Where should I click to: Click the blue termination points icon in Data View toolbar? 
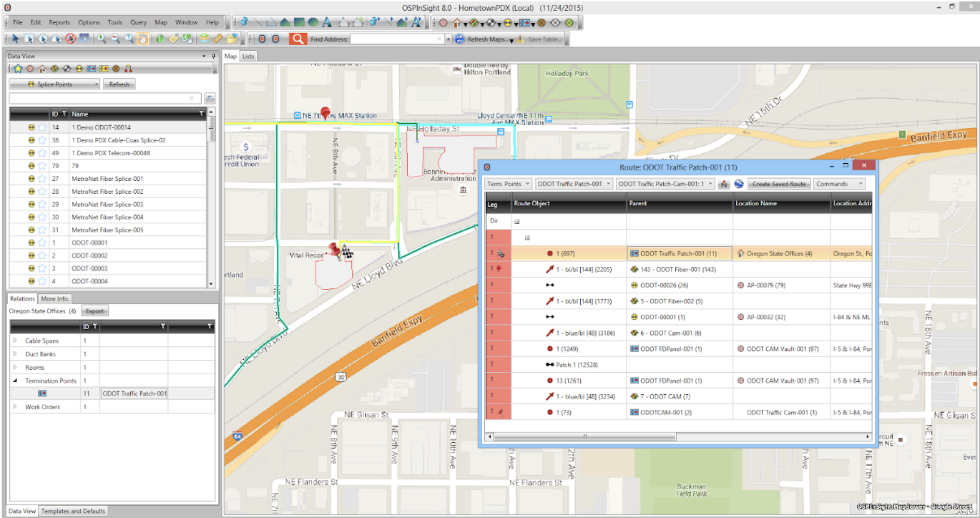[x=91, y=69]
